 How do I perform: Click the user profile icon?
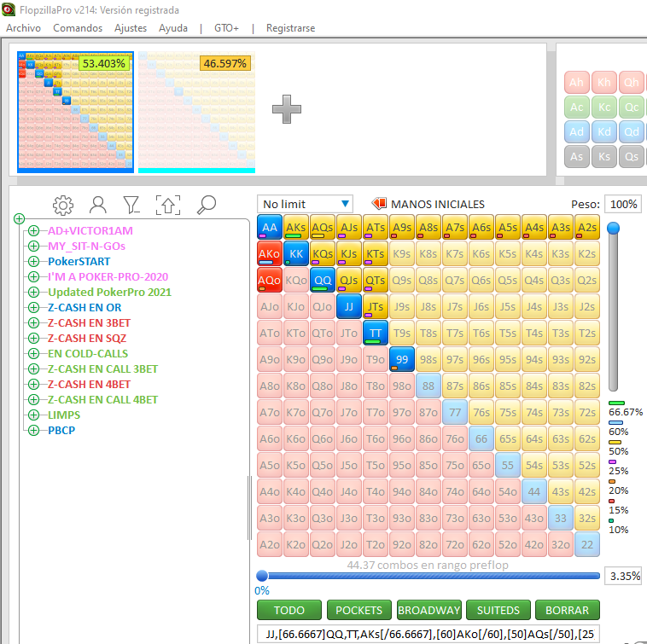click(x=98, y=205)
